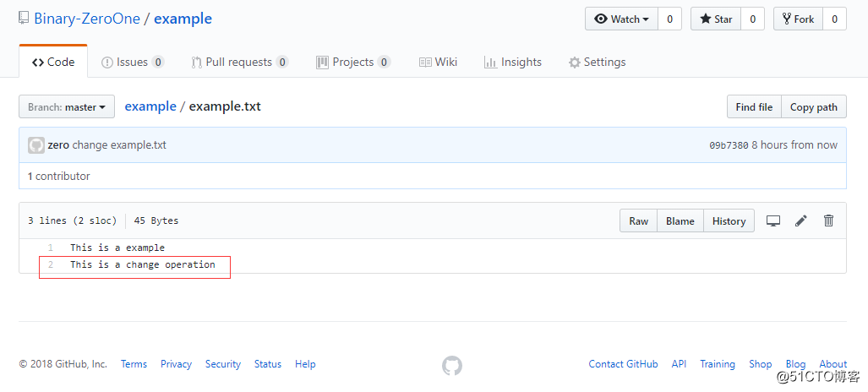Delete the file with the trash icon
868x392 pixels.
828,220
